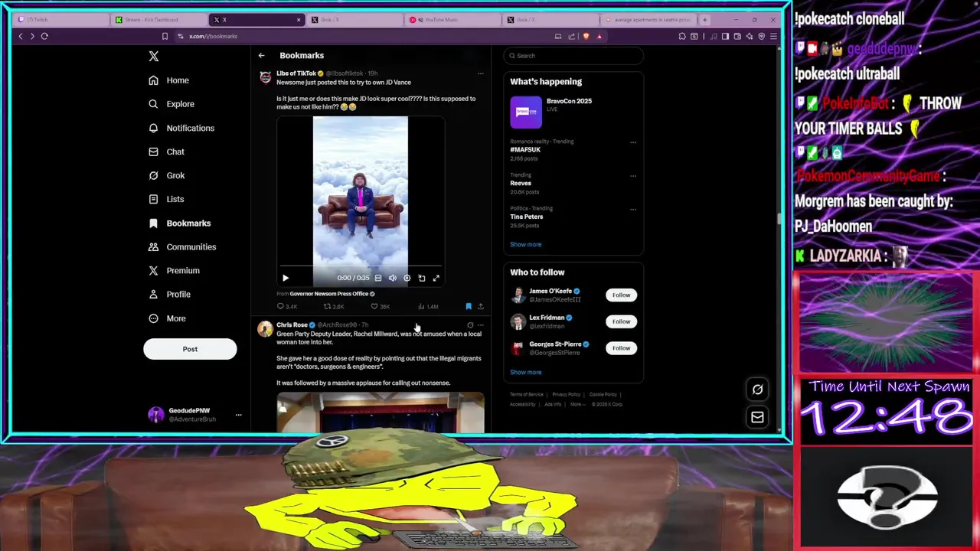
Task: Open options for Reeves trend
Action: click(633, 176)
